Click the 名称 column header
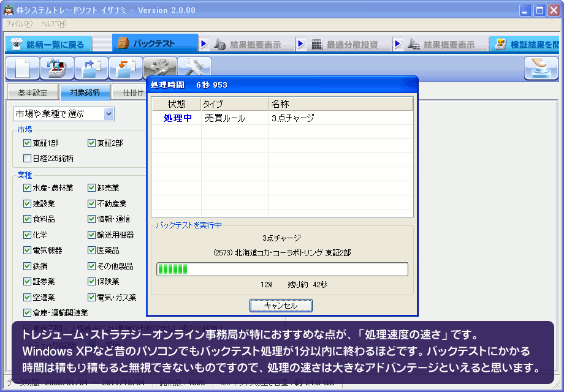Image resolution: width=564 pixels, height=392 pixels. click(340, 104)
